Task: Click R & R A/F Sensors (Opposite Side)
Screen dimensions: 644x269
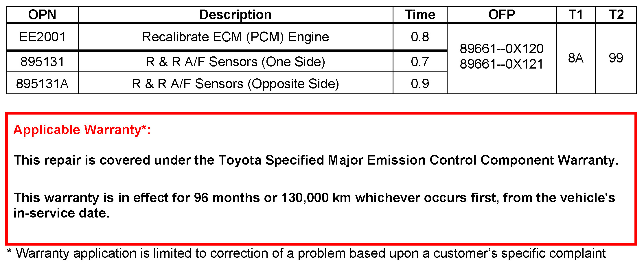Action: [x=235, y=84]
